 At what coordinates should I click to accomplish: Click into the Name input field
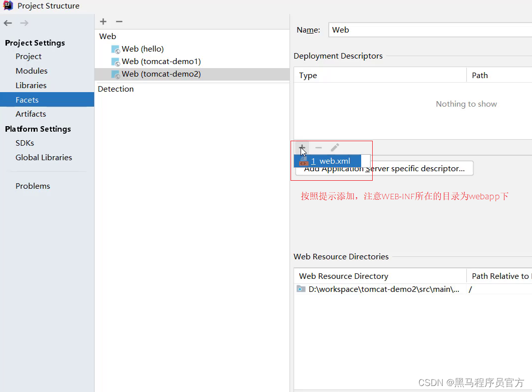(430, 30)
